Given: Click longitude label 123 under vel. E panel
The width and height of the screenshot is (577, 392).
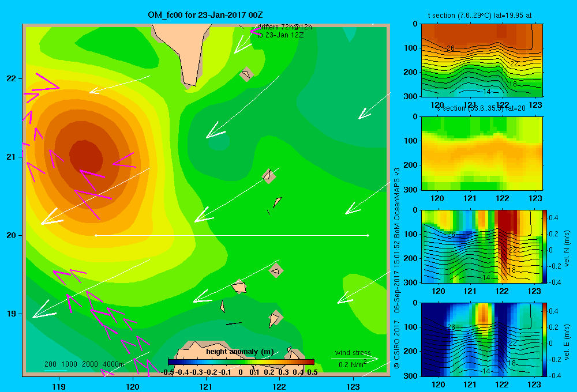Looking at the screenshot, I should [x=535, y=385].
